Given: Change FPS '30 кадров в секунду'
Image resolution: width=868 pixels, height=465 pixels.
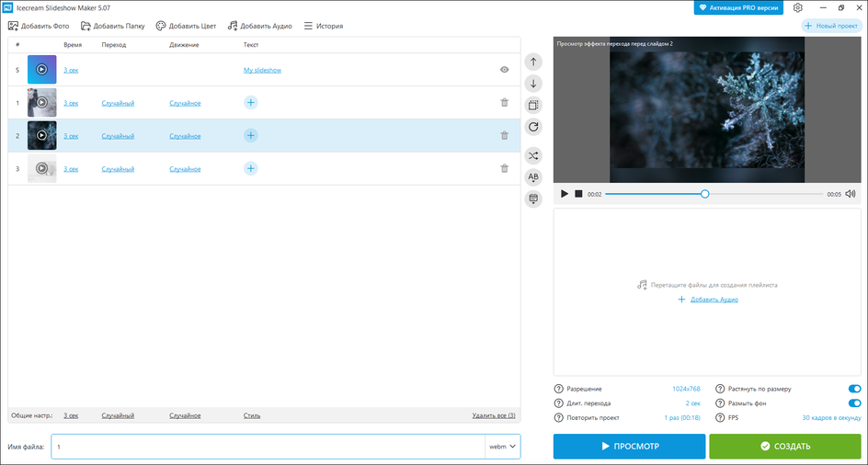Looking at the screenshot, I should click(x=831, y=418).
